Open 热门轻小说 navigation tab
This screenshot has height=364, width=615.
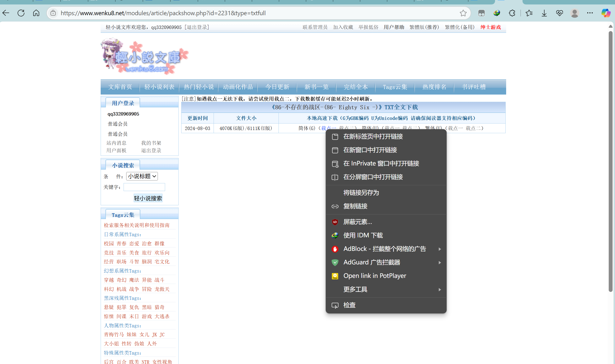[199, 87]
